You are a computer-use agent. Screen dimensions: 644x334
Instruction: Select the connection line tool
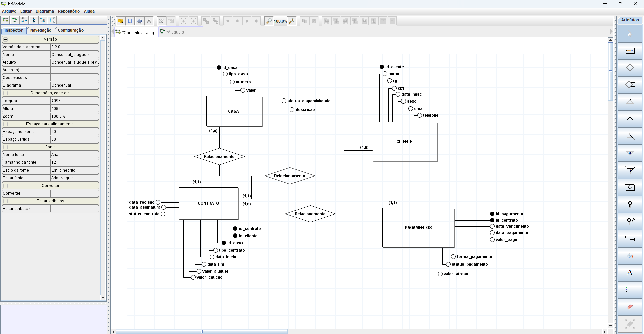(630, 239)
